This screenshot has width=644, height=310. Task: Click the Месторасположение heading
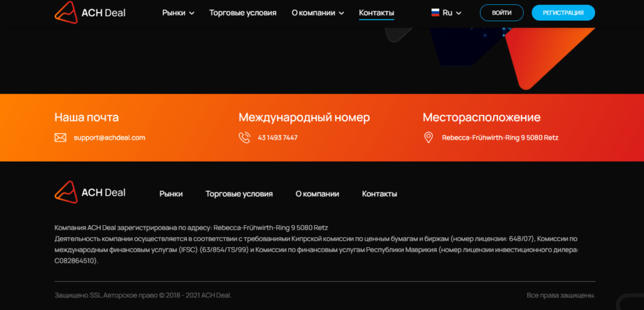click(x=482, y=118)
